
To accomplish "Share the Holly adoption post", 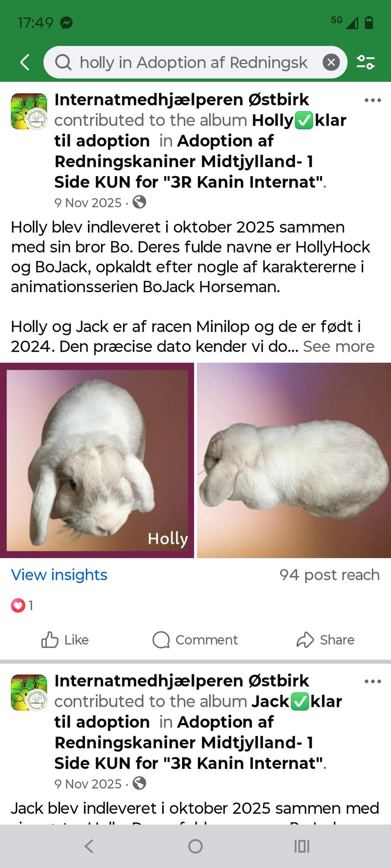I will [325, 640].
